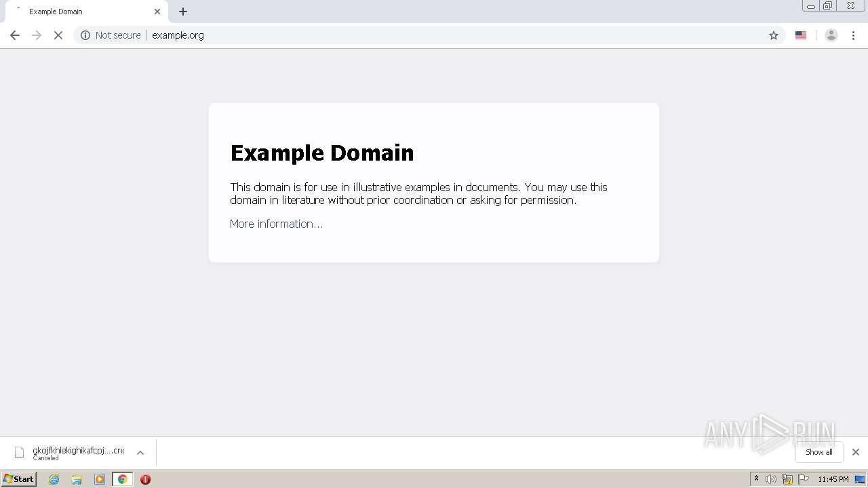
Task: Open Windows Media Player from the taskbar
Action: pos(100,479)
